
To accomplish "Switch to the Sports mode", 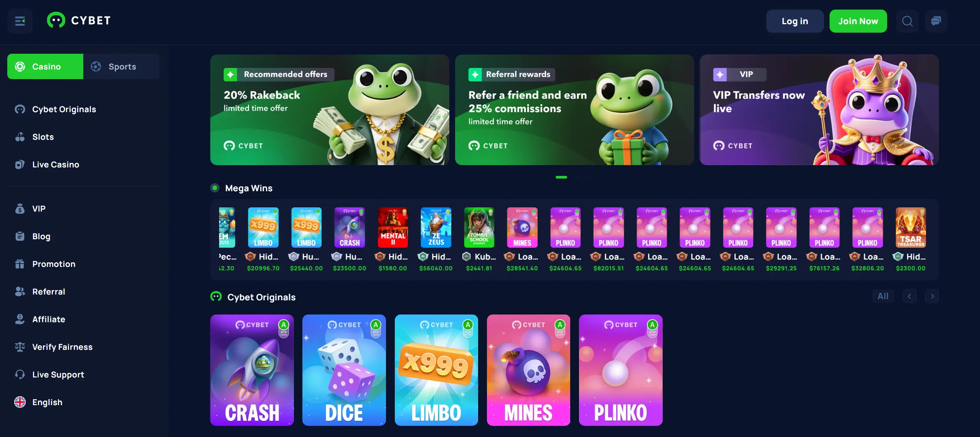I will click(121, 66).
